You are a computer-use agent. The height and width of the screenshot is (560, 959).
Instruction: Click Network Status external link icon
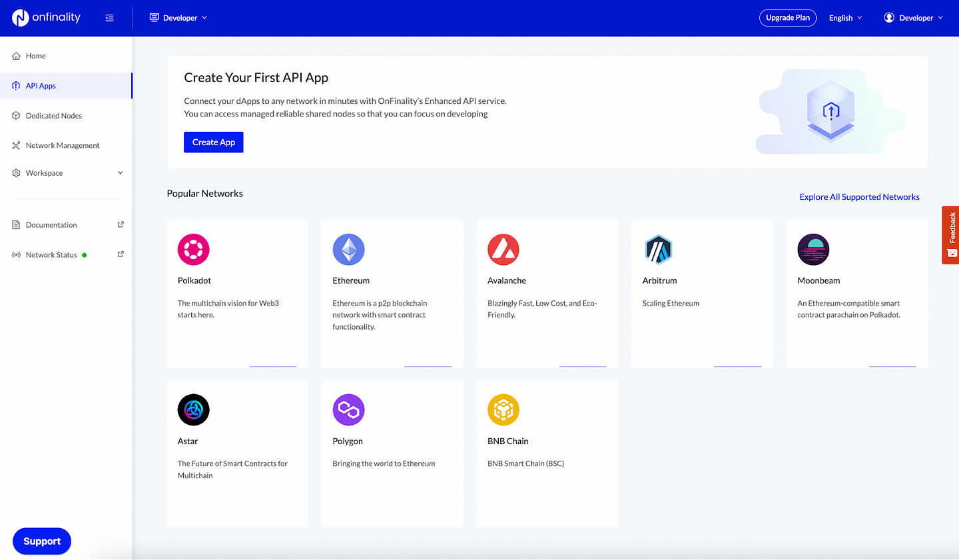121,254
